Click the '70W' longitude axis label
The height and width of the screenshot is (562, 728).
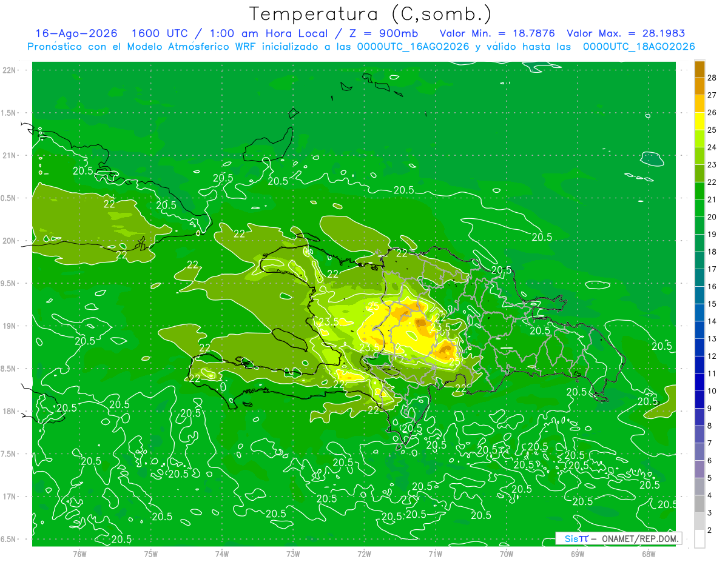point(506,554)
